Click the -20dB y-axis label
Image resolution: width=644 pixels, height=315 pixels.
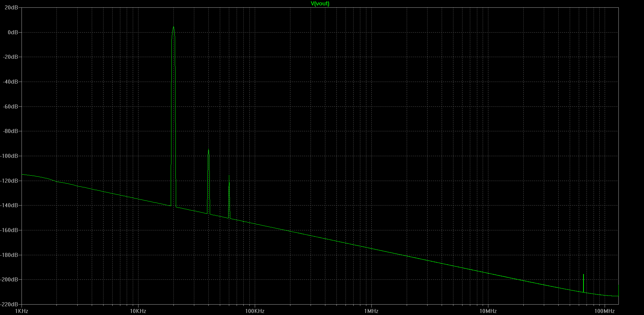(x=10, y=57)
